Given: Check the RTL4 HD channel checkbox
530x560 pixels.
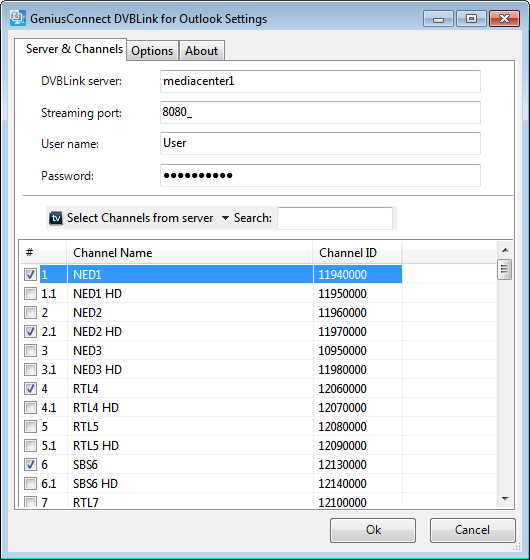Looking at the screenshot, I should tap(30, 407).
